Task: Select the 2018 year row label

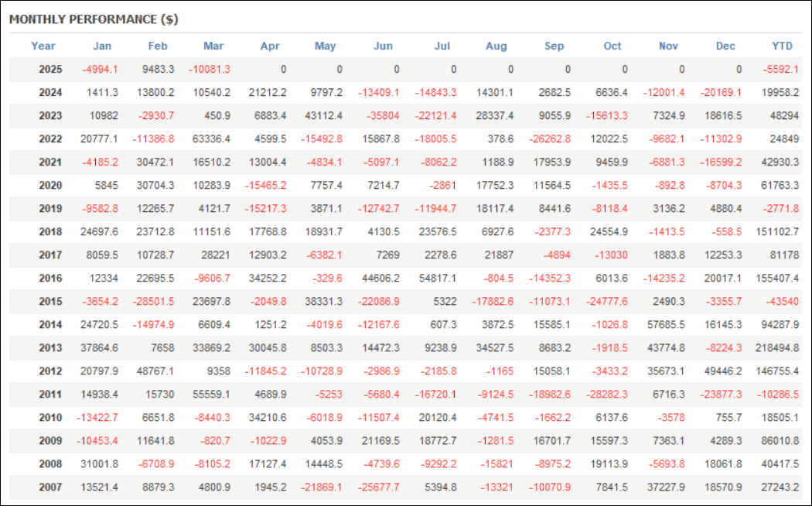Action: point(50,232)
